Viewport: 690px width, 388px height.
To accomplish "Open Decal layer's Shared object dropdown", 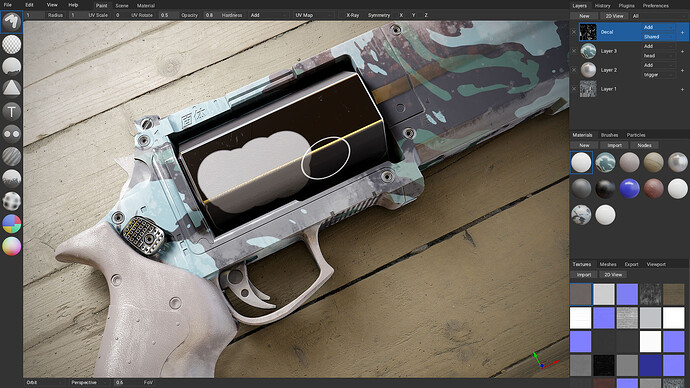I will 658,37.
